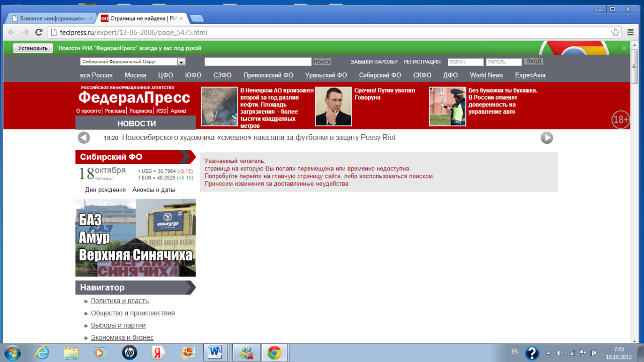Open the Реклама link

[x=115, y=111]
